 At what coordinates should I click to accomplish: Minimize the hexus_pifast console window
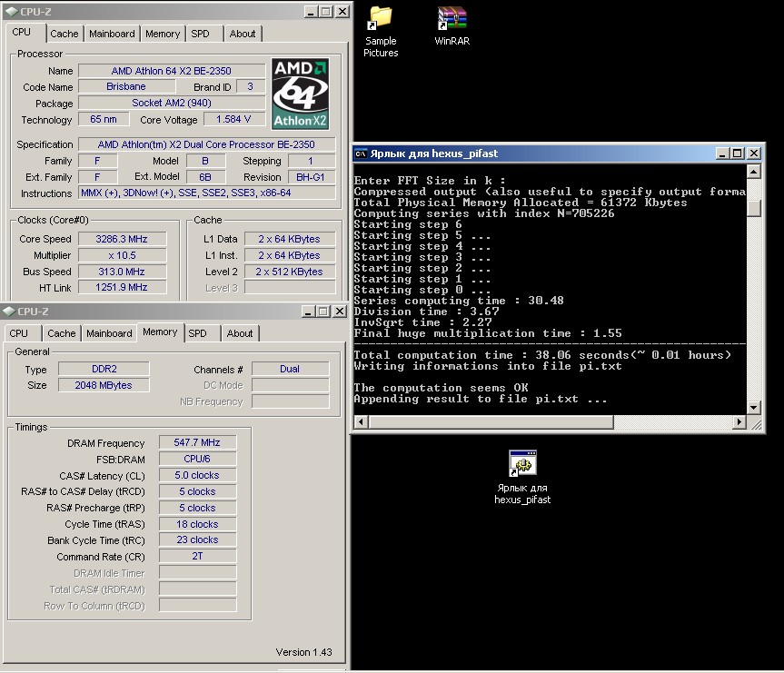722,153
